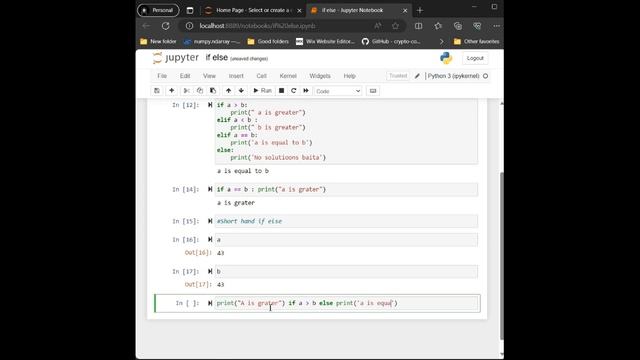Image resolution: width=640 pixels, height=360 pixels.
Task: Paste cells below icon
Action: [x=213, y=91]
